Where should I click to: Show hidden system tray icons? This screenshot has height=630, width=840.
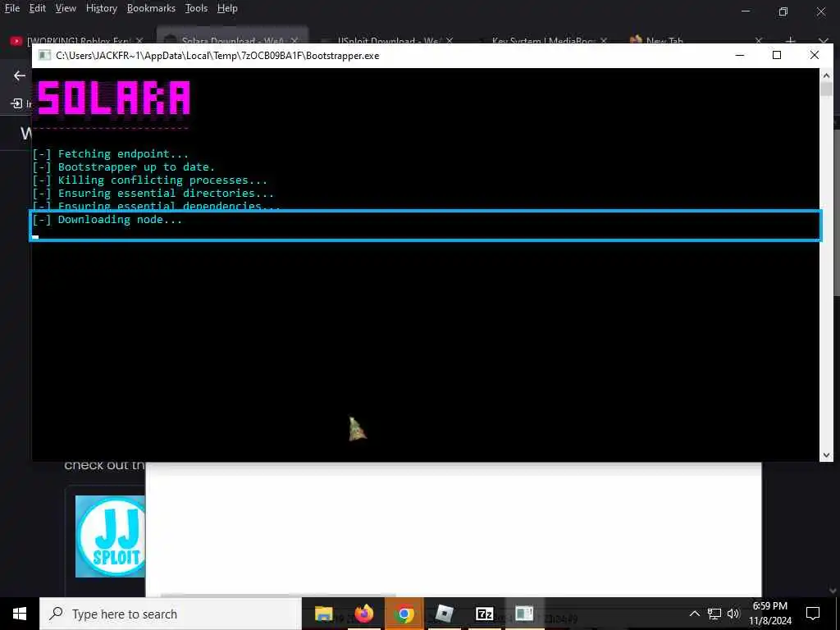(x=694, y=614)
